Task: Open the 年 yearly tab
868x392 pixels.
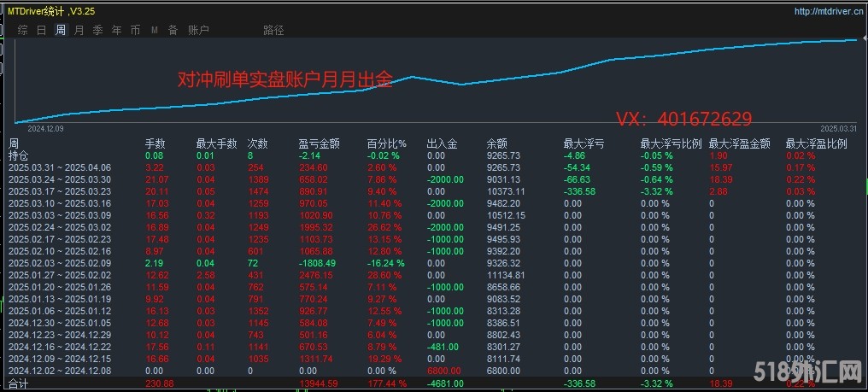Action: pos(117,31)
